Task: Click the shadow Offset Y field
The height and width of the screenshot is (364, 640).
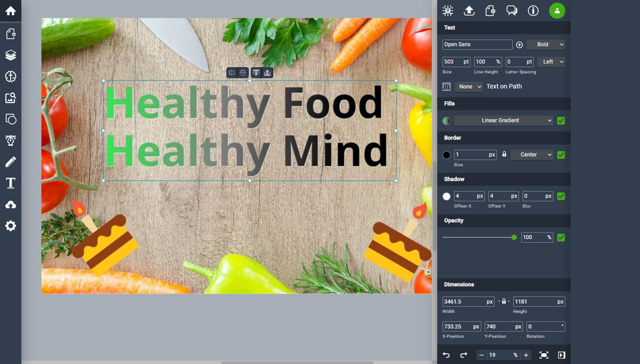Action: [504, 196]
